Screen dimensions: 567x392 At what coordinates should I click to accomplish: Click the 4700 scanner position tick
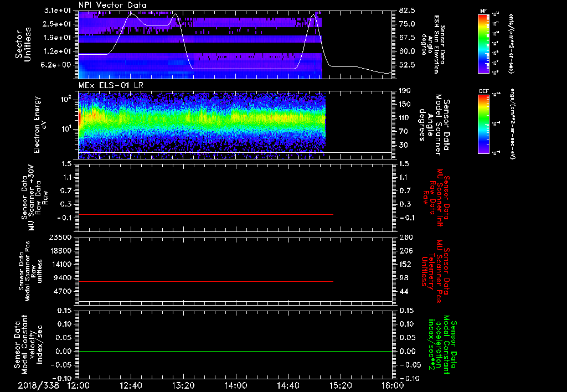click(63, 291)
